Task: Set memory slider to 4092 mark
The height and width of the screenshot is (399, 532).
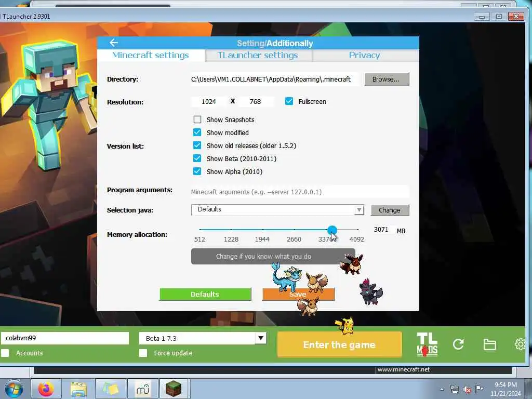Action: (357, 230)
